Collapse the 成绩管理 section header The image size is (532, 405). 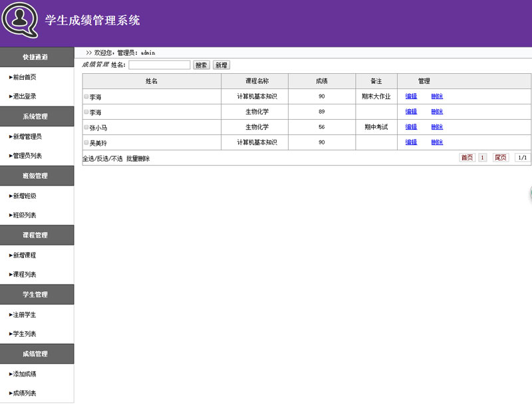37,354
